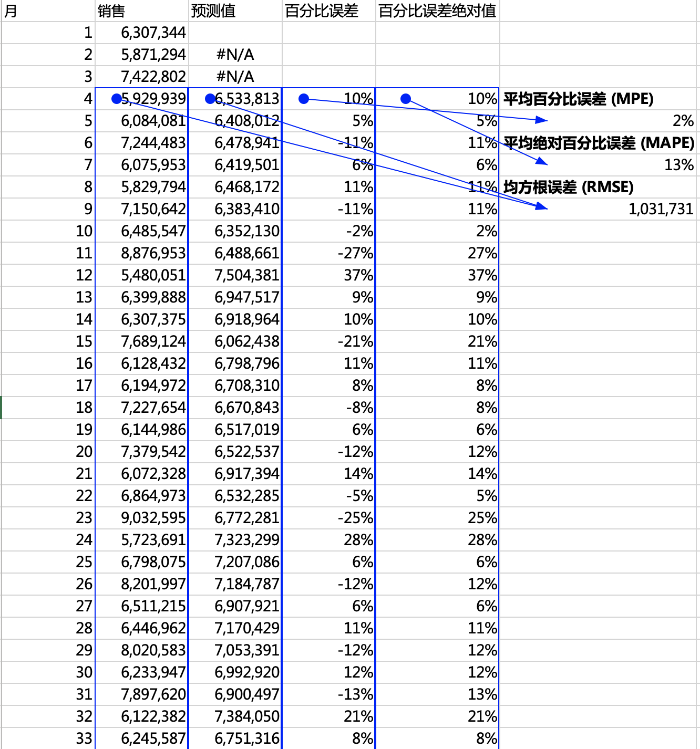Select month number 1 cell
Image resolution: width=700 pixels, height=749 pixels.
48,33
